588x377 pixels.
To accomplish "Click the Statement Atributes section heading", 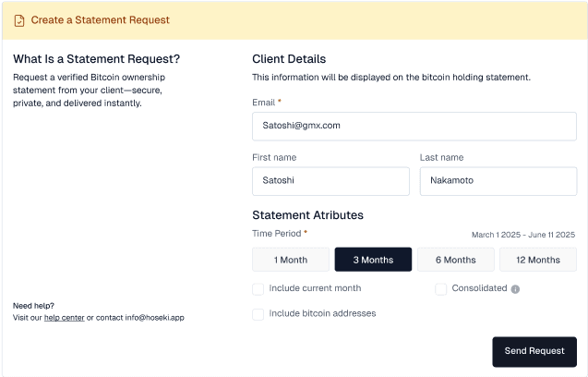I will point(307,215).
